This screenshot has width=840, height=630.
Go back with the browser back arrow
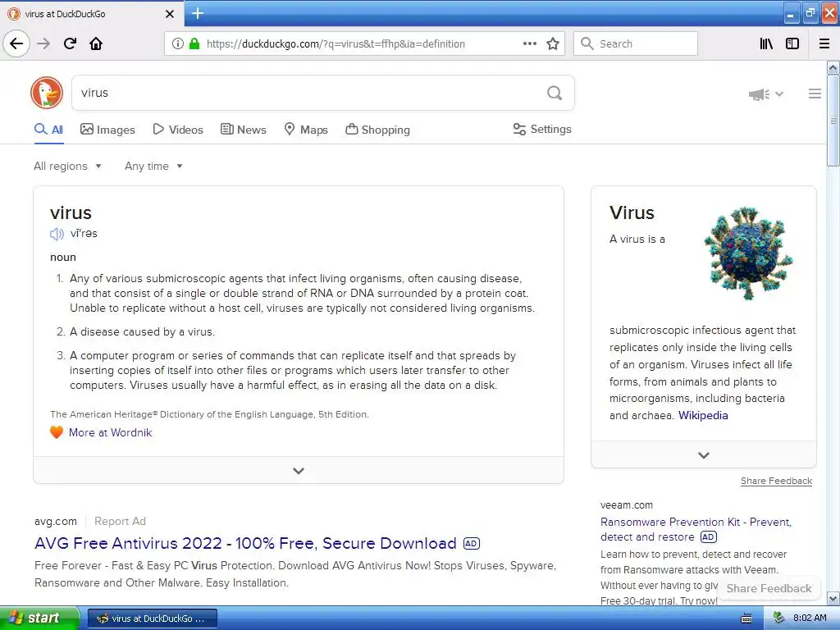coord(16,43)
